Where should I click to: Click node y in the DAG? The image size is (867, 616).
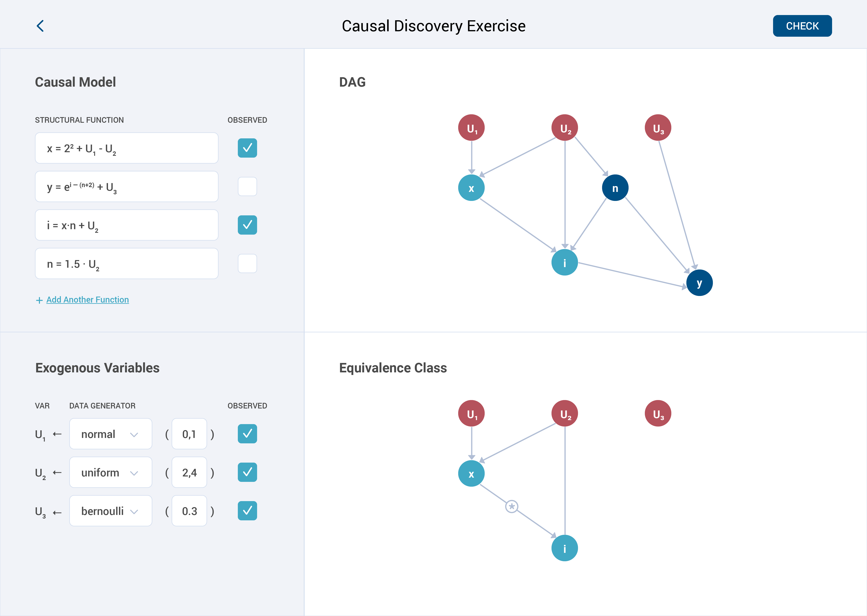coord(699,283)
